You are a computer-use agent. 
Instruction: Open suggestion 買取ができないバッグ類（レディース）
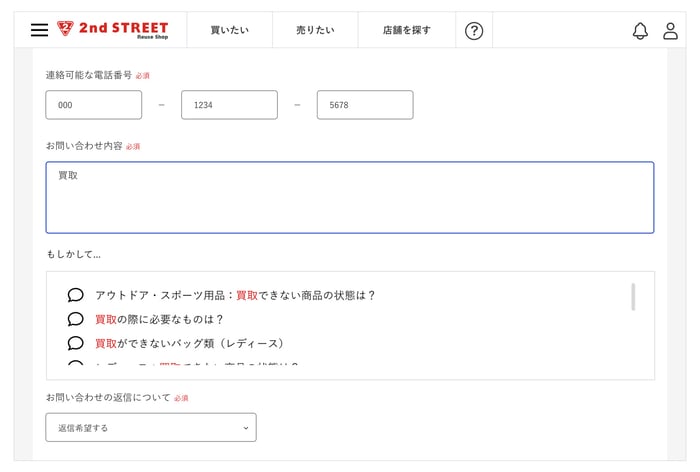(189, 343)
